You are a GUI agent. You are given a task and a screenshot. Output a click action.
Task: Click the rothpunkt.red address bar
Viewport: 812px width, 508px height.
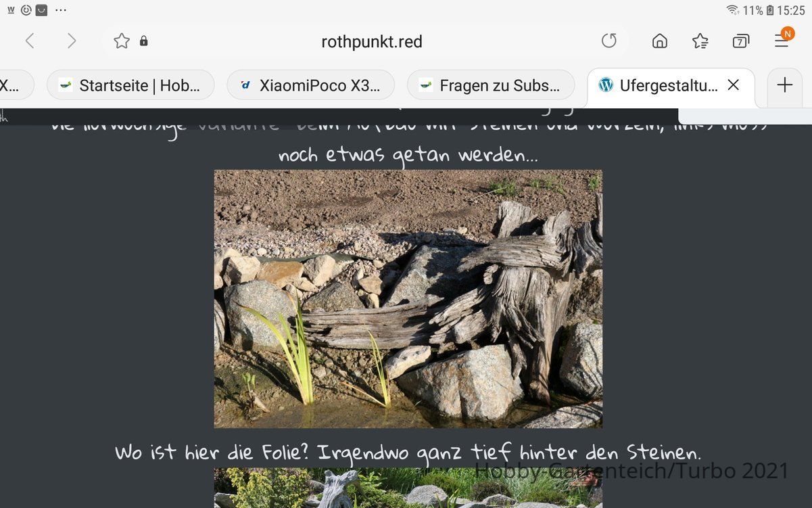372,41
